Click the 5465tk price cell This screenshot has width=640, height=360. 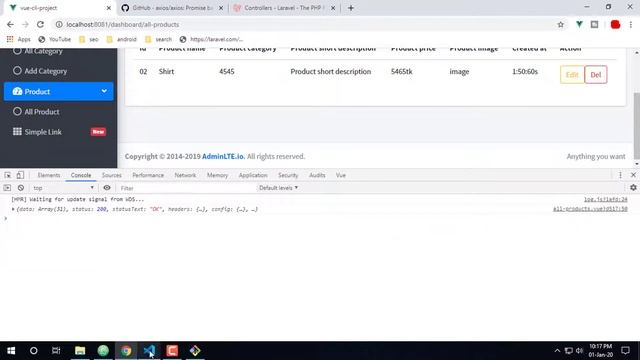tap(402, 71)
